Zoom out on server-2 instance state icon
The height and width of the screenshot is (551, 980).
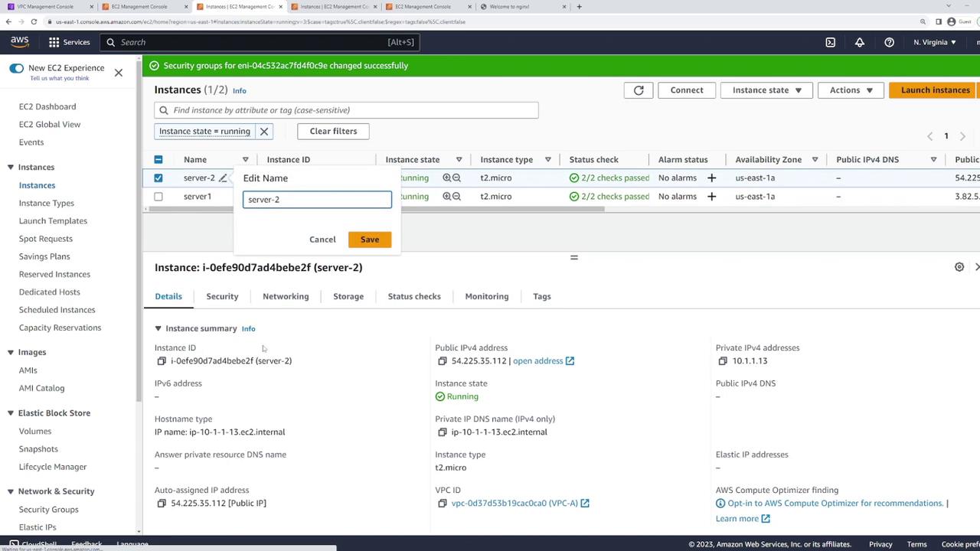pyautogui.click(x=456, y=178)
